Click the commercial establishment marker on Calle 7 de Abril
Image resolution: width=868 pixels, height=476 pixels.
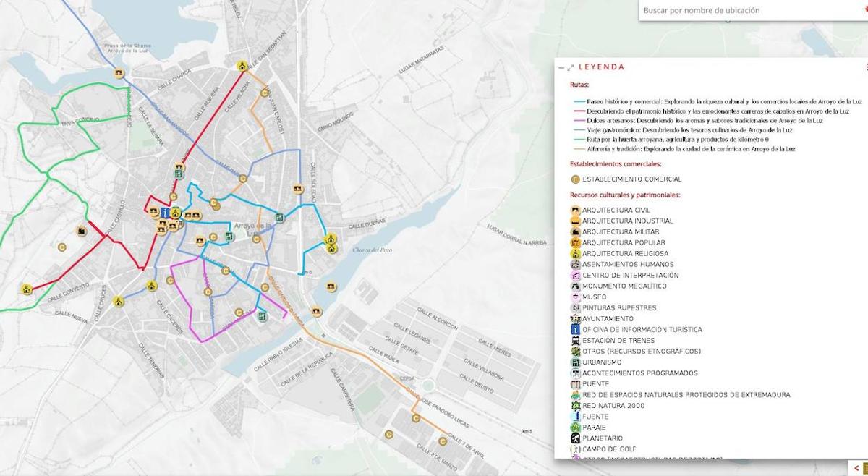[x=442, y=441]
